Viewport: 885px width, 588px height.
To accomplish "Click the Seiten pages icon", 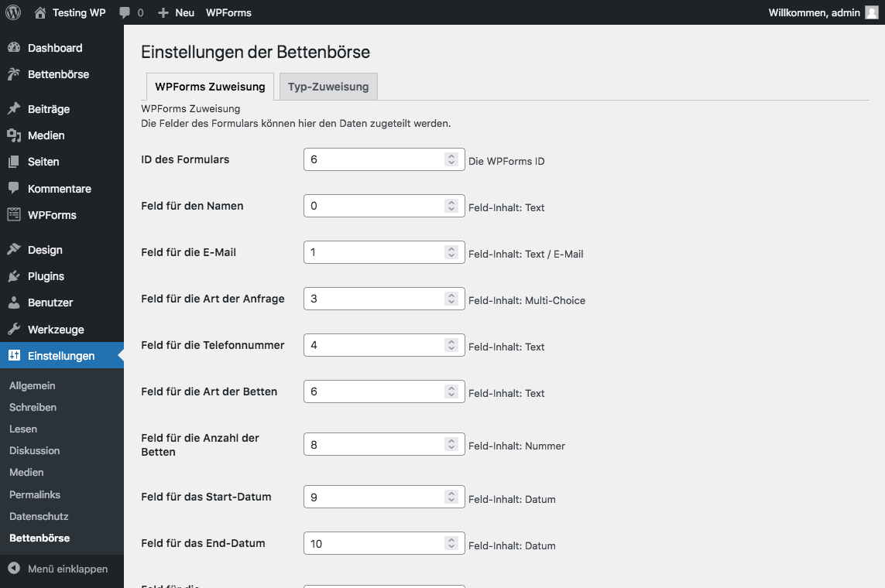I will click(x=14, y=162).
